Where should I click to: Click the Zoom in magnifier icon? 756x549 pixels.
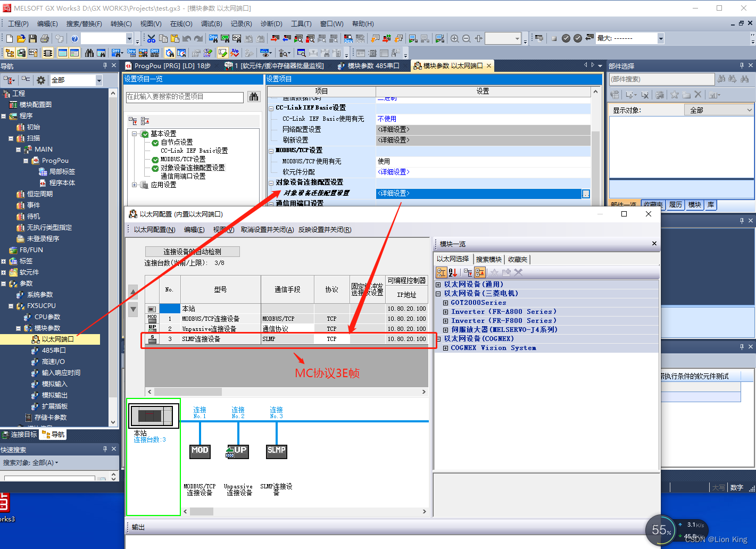pos(455,38)
